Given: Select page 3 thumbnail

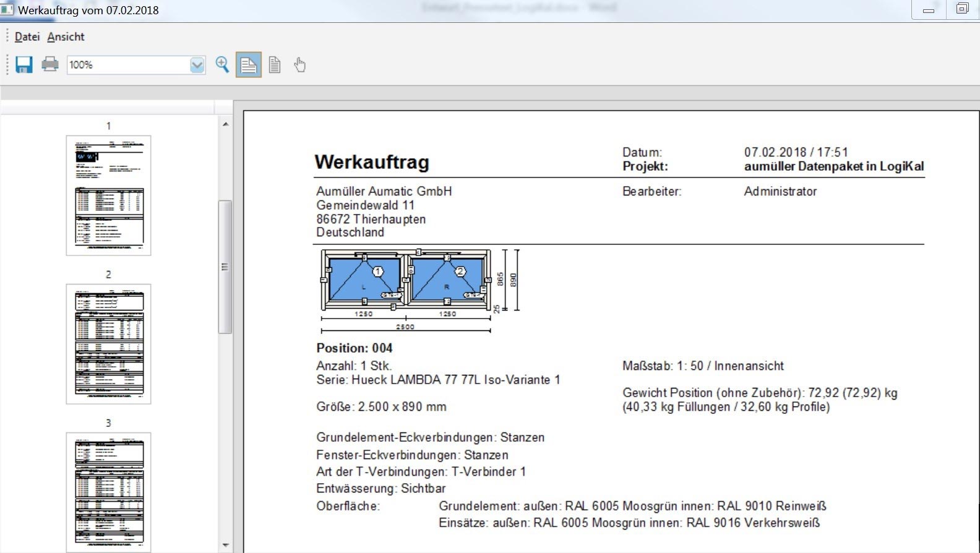Looking at the screenshot, I should [x=108, y=492].
